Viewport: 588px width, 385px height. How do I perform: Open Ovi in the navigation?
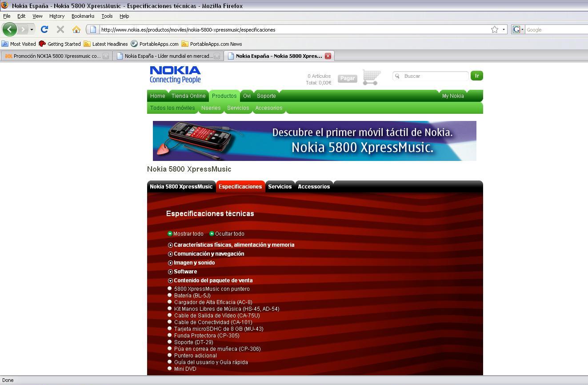click(x=247, y=96)
